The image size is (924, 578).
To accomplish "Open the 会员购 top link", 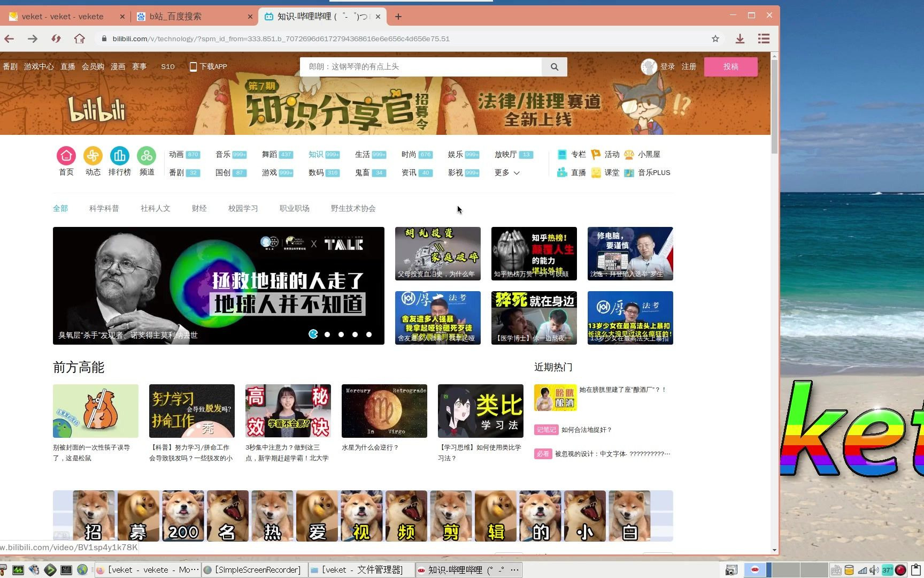I will point(93,66).
